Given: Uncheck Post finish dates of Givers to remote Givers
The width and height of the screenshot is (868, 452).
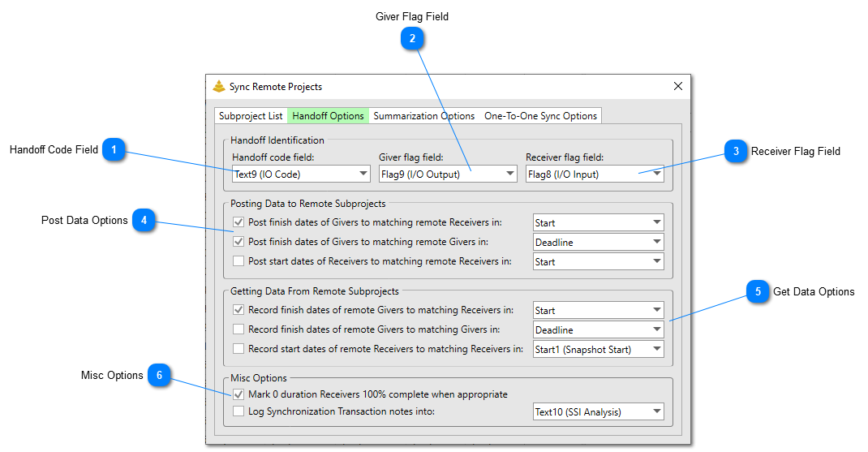Looking at the screenshot, I should 238,242.
